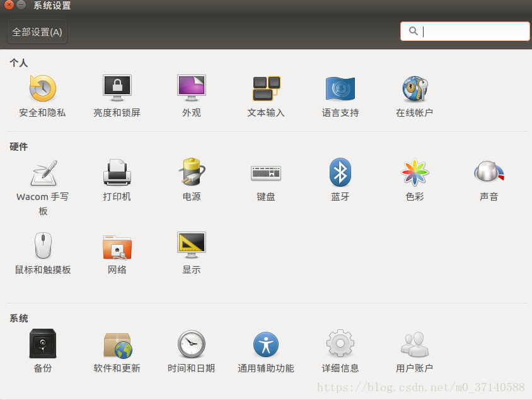Open the 鼠标和触摸板 mouse icon

[x=43, y=245]
